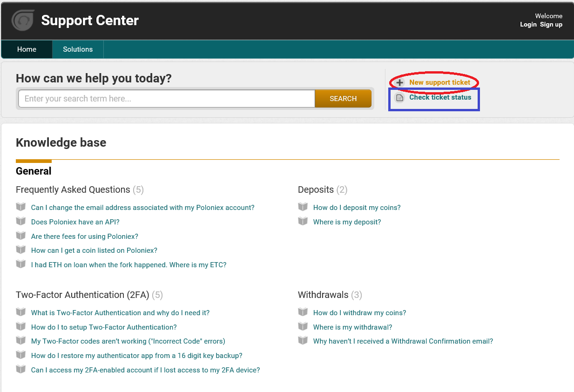Focus the search term input field
Screen dimensions: 574x392
[x=167, y=99]
